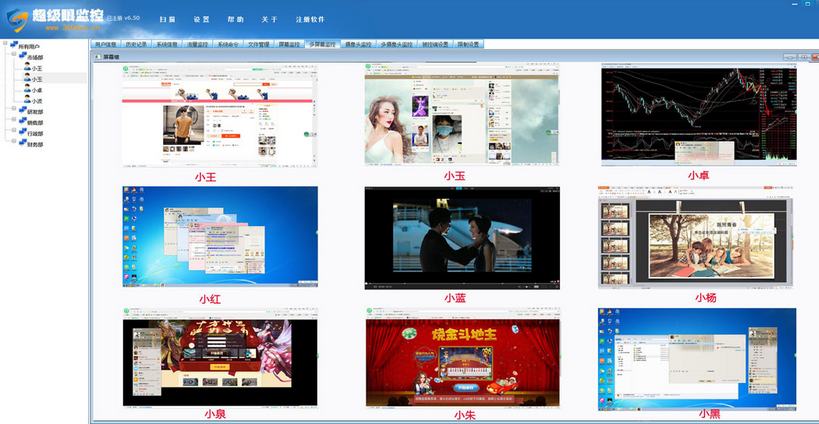
Task: Collapse the 所有用户 root node
Action: coord(5,43)
